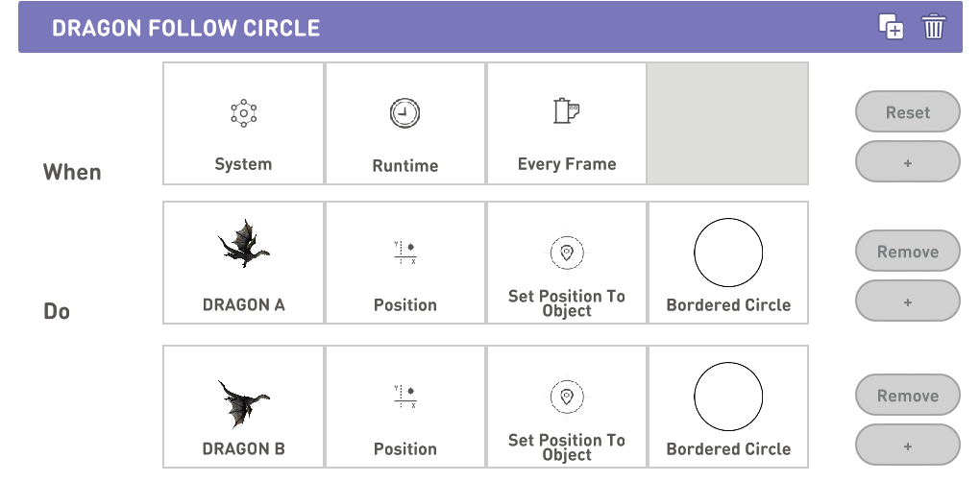This screenshot has width=980, height=482.
Task: Add action using plus below second Remove
Action: (x=908, y=446)
